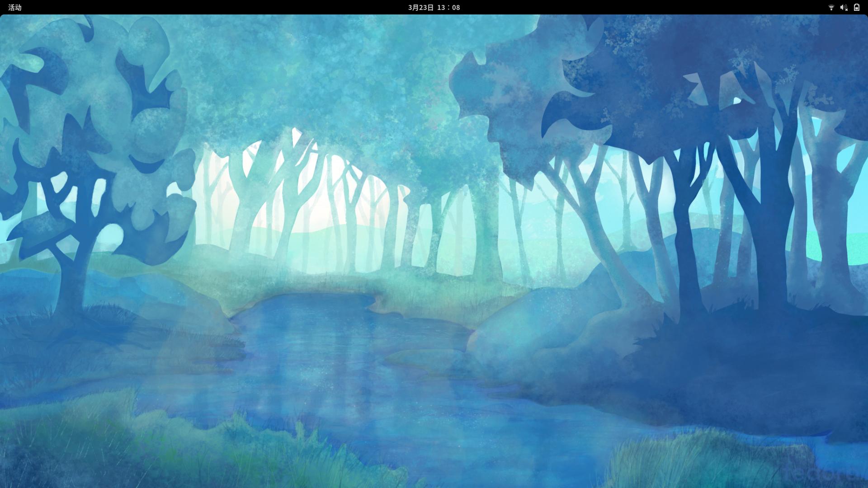Screen dimensions: 868x488
Task: Expand quick settings from the Wi-Fi indicator
Action: 831,7
